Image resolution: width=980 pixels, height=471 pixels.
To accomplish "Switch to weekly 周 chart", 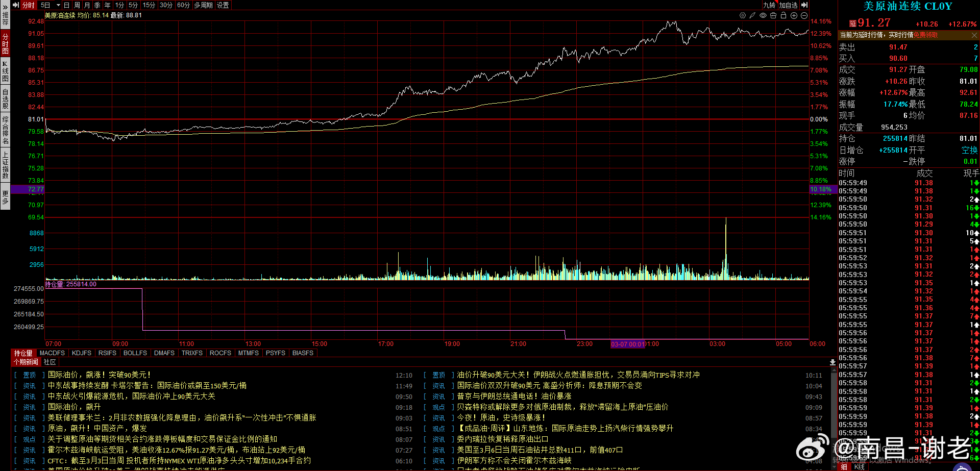I will 77,5.
